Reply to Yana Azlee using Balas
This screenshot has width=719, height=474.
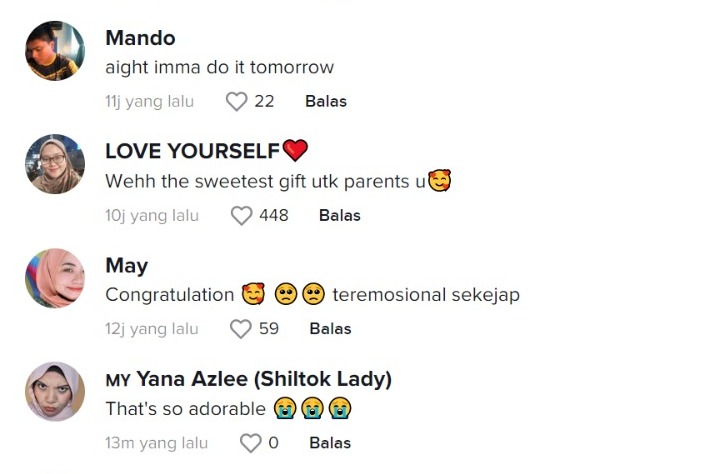[330, 443]
